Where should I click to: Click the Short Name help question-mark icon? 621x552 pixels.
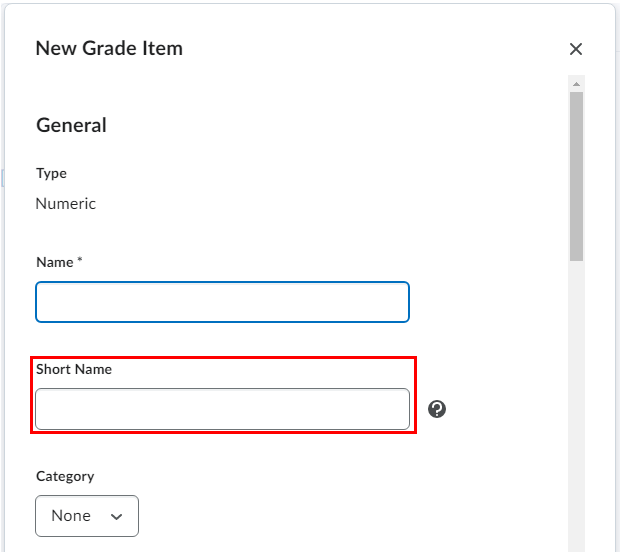[437, 409]
